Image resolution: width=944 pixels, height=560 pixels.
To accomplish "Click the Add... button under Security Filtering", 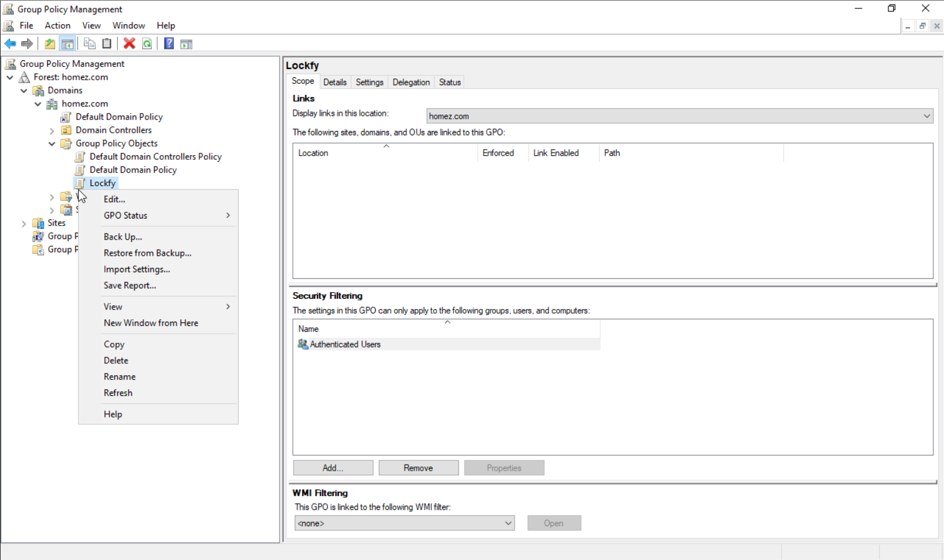I will coord(333,468).
